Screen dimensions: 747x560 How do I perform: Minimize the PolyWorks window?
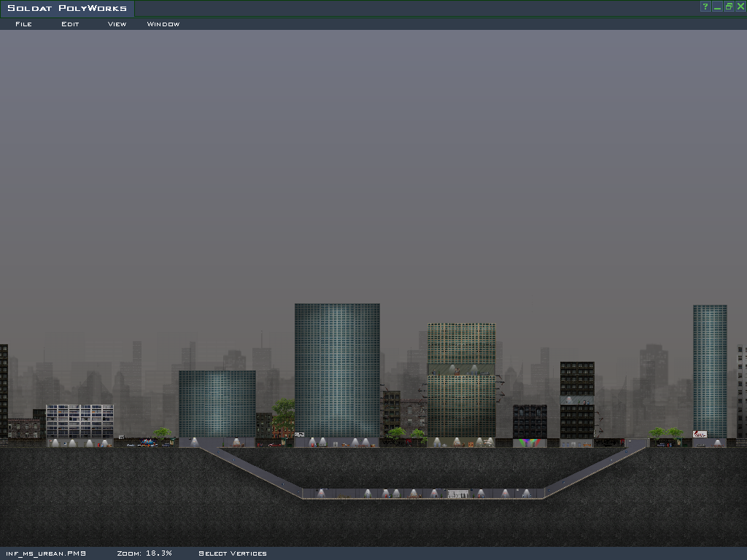coord(717,7)
